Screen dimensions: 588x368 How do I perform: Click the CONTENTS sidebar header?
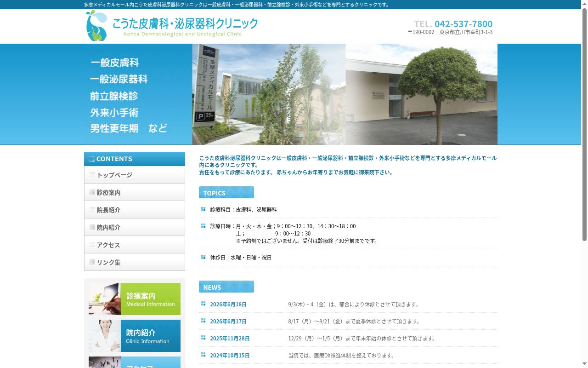tap(135, 159)
